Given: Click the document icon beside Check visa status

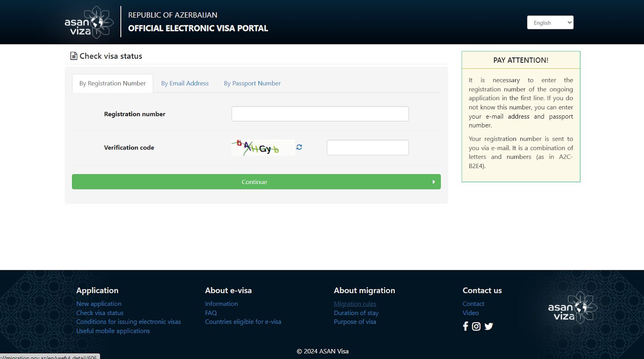Looking at the screenshot, I should tap(74, 56).
